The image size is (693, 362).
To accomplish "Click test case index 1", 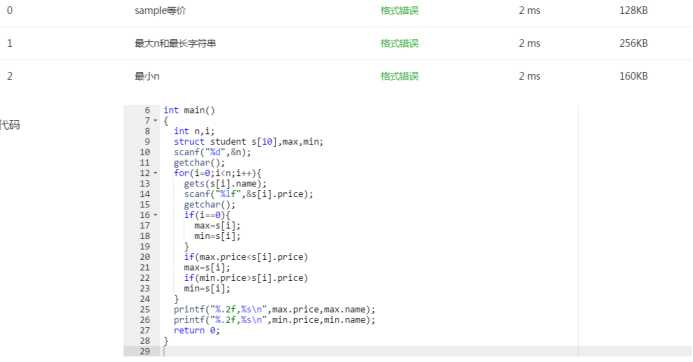I will (10, 43).
